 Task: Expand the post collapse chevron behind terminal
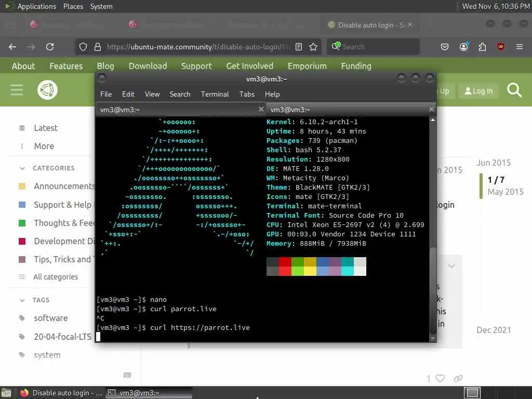click(x=451, y=265)
